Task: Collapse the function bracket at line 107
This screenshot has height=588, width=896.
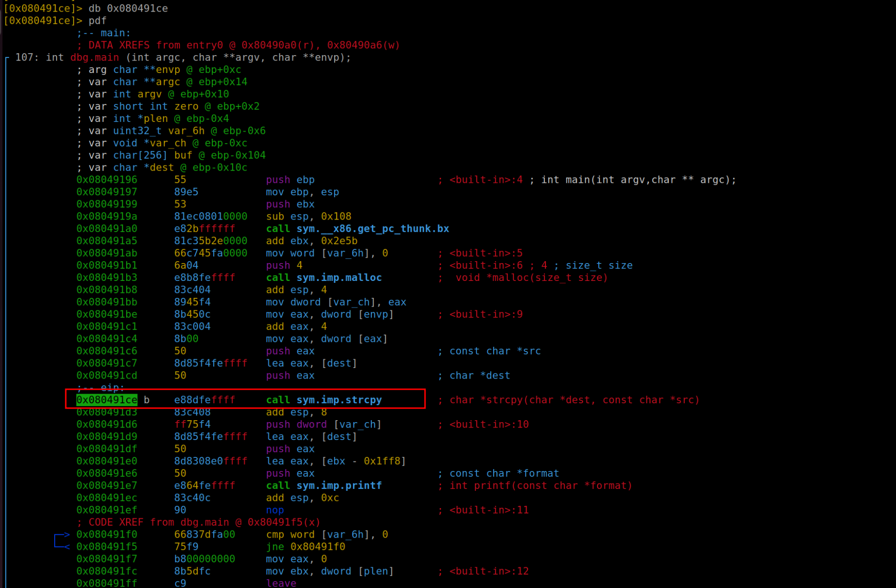Action: [x=7, y=58]
